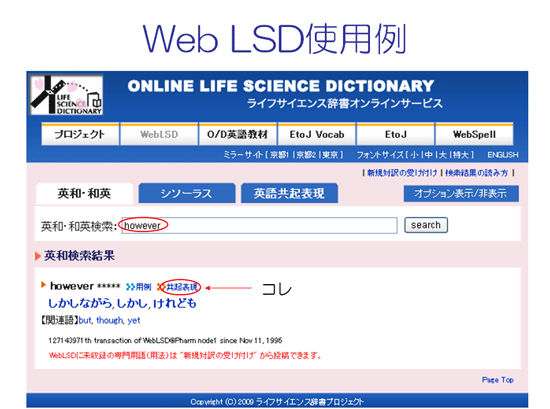Click the transaction count text line
This screenshot has height=409, width=550.
click(x=165, y=340)
